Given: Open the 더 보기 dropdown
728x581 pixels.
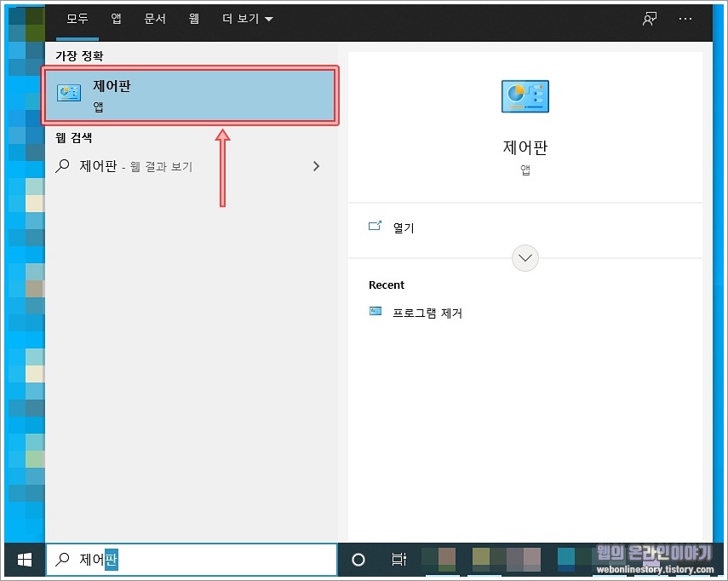Looking at the screenshot, I should (248, 19).
